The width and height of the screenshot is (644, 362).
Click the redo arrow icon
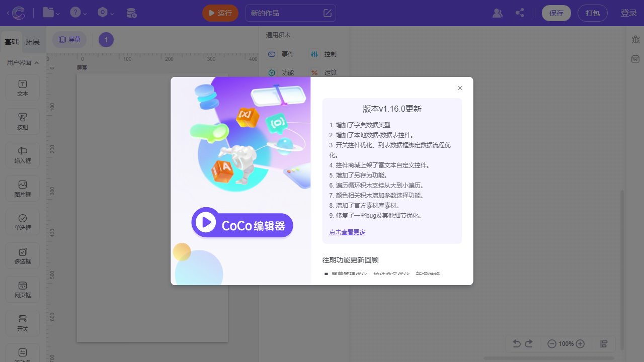tap(529, 344)
